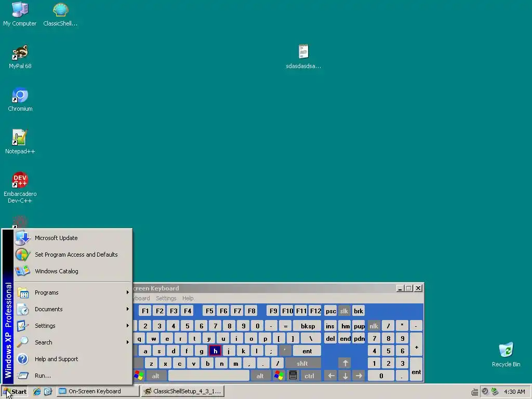The image size is (532, 399).
Task: Click the numpad 0 key
Action: (381, 376)
